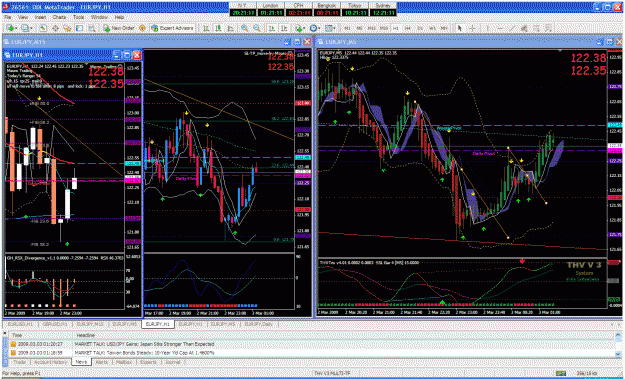
Task: Zoom in on the chart
Action: pos(244,28)
